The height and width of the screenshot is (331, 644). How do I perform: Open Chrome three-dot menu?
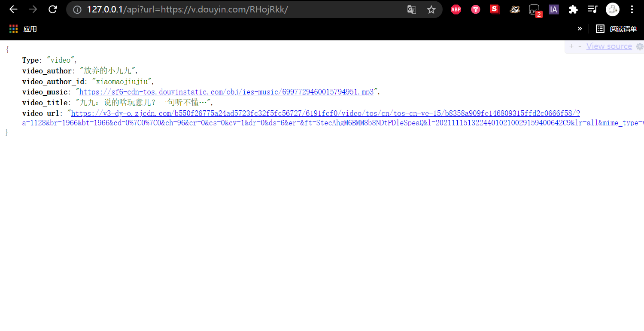(632, 9)
